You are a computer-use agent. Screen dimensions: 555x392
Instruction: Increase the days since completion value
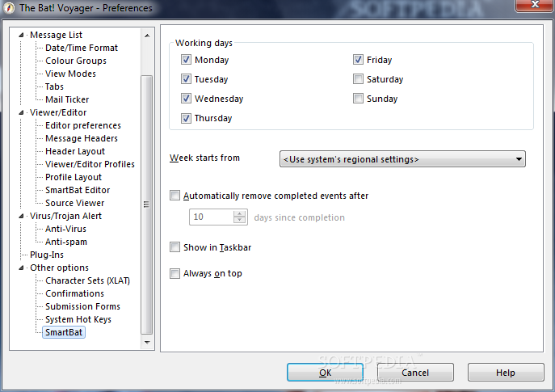(240, 213)
